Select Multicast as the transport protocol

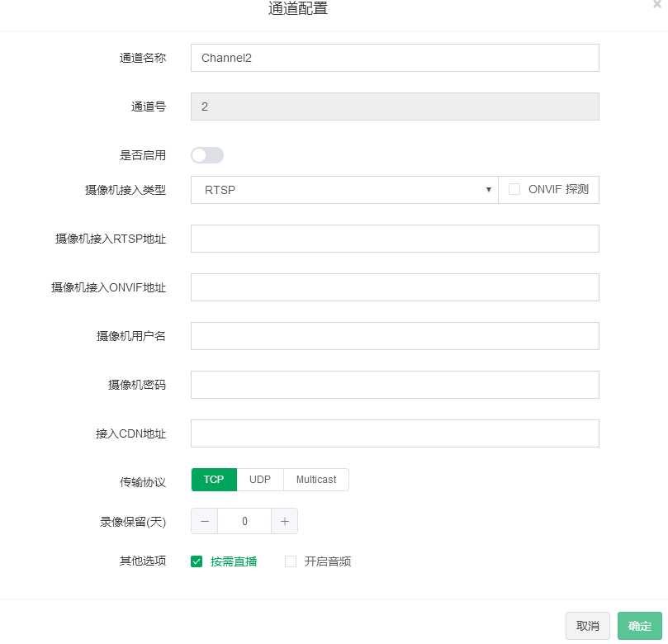coord(316,480)
